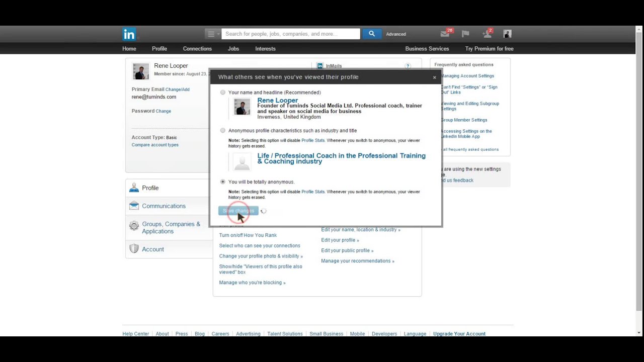
Task: Select Anonymous profile characteristics option
Action: pyautogui.click(x=223, y=131)
